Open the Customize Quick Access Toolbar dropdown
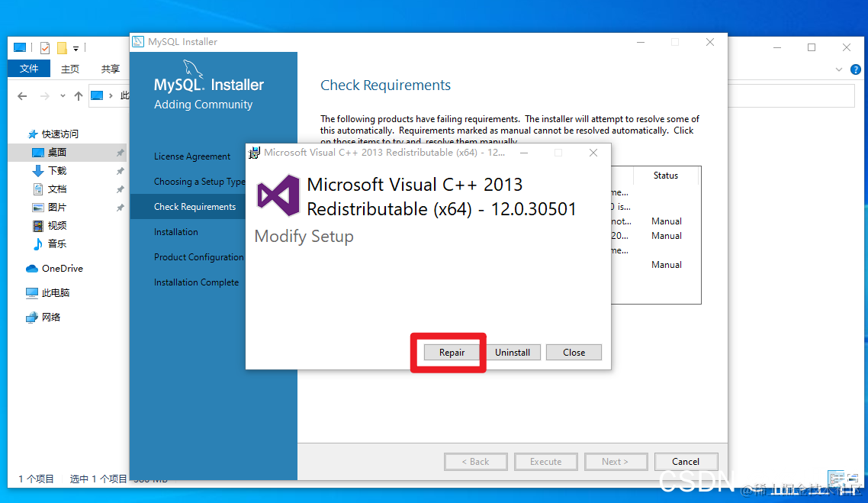 (x=76, y=48)
